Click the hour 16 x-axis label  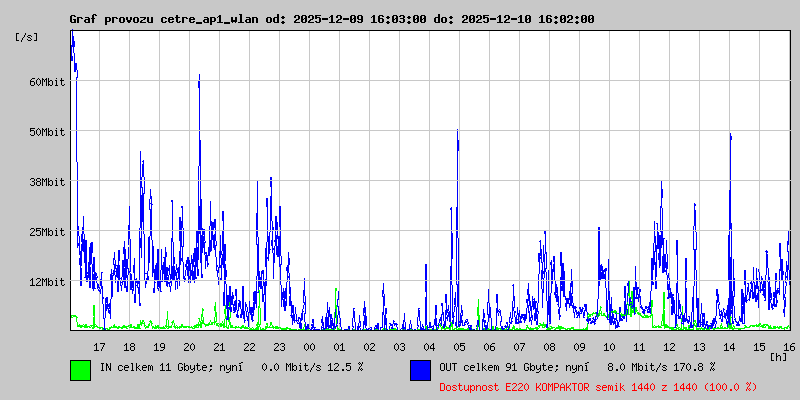click(x=789, y=347)
